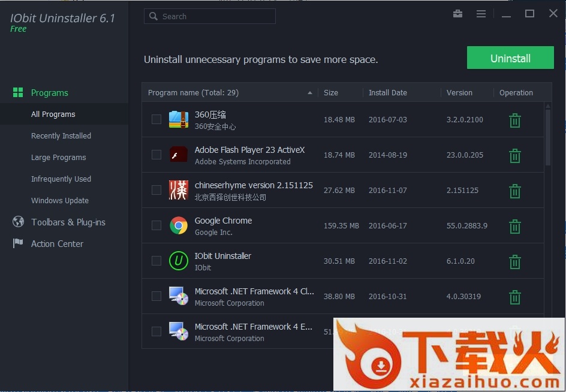Click the trash icon for chineserhyme
Screen dimensions: 566x392
pos(515,191)
